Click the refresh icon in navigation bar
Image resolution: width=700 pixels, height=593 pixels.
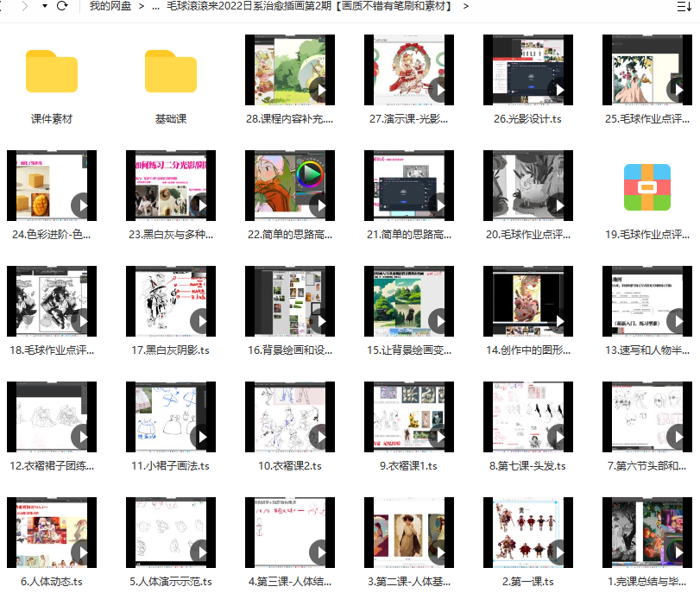tap(62, 7)
